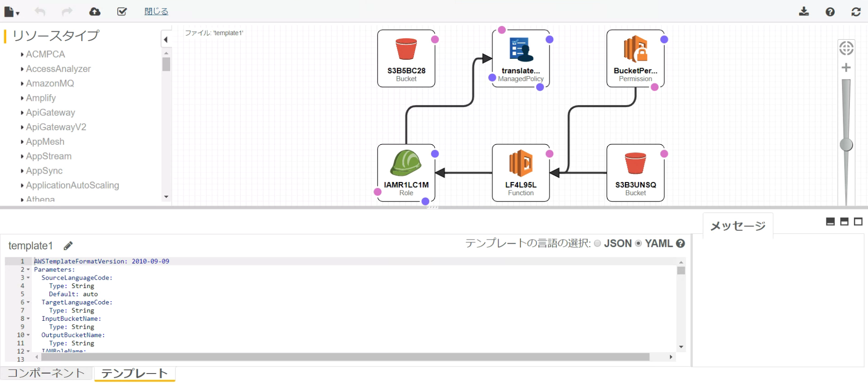Switch to split-screen pane layout

844,222
